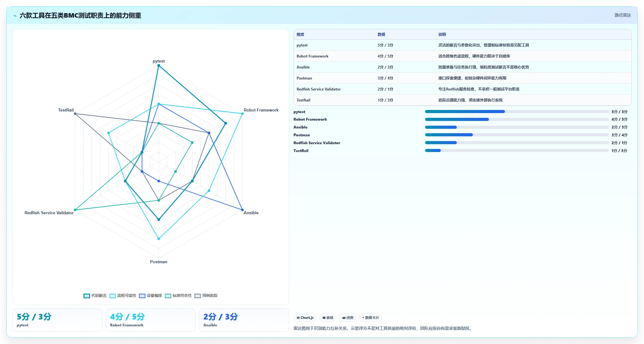Open the pytest 5分 / 3分 data card
Image resolution: width=644 pixels, height=344 pixels.
(57, 320)
